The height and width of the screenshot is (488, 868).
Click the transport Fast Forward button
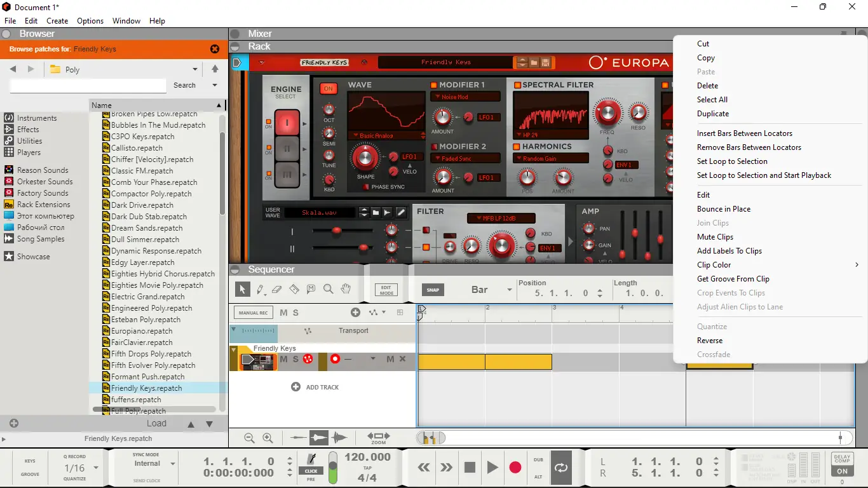coord(447,468)
